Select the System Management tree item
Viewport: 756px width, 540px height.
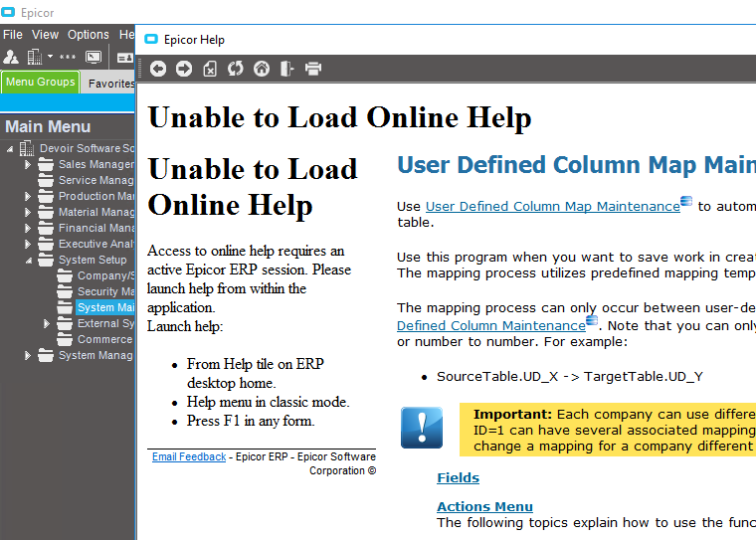(96, 355)
